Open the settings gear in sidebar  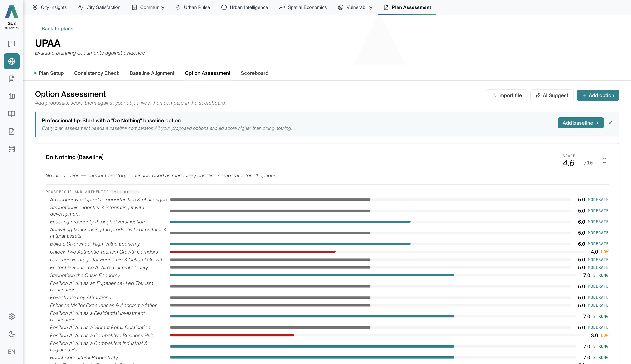coord(12,317)
